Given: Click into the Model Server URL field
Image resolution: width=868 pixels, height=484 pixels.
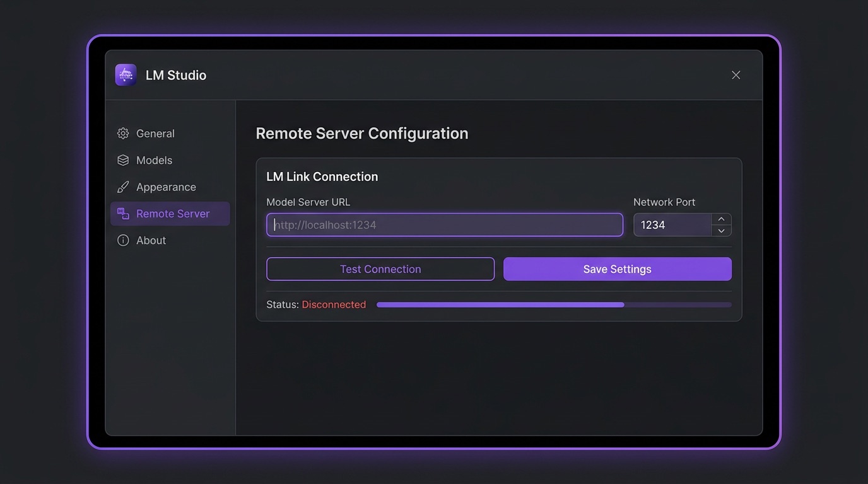Looking at the screenshot, I should pos(445,225).
